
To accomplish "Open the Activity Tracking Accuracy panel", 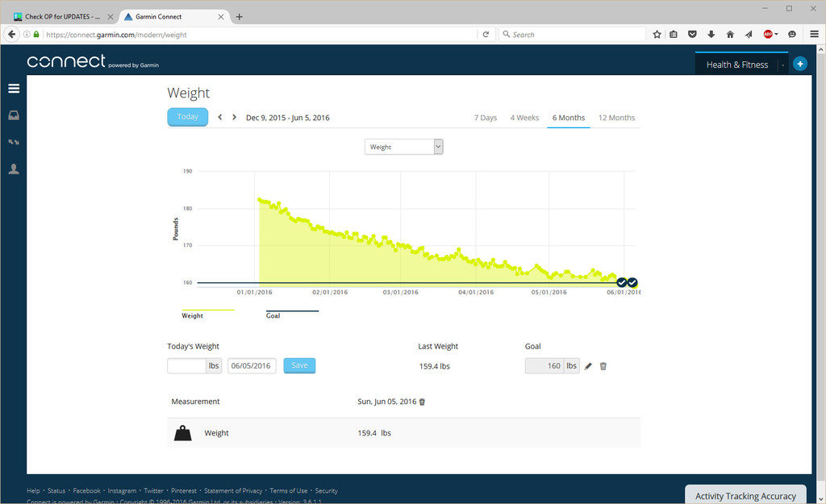I will 745,496.
